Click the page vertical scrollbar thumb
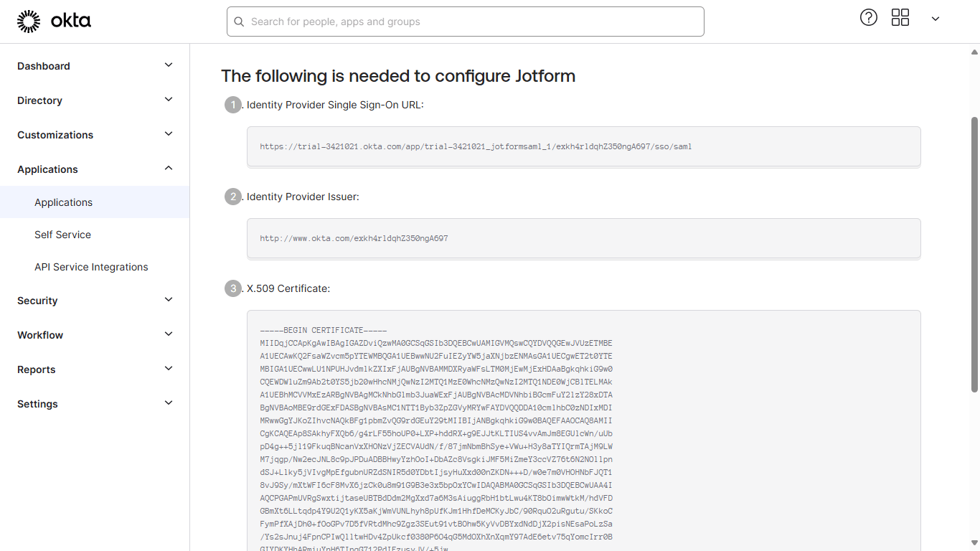The width and height of the screenshot is (980, 551). (974, 255)
